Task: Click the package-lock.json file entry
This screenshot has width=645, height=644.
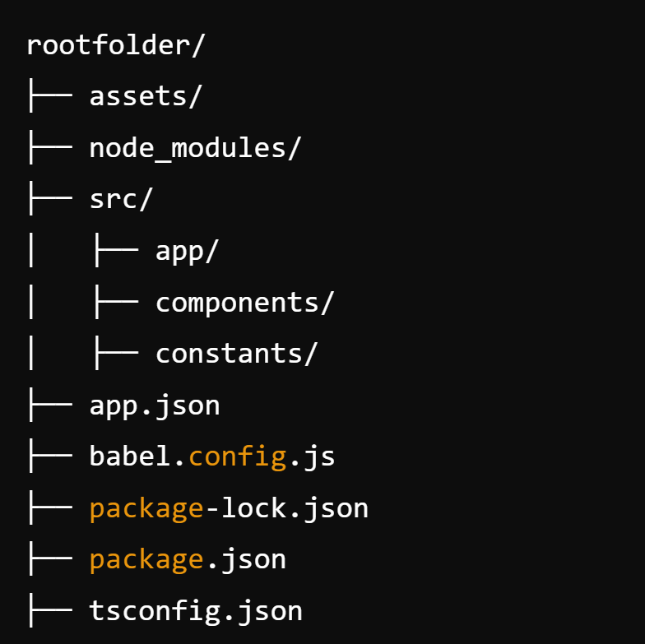Action: (229, 508)
